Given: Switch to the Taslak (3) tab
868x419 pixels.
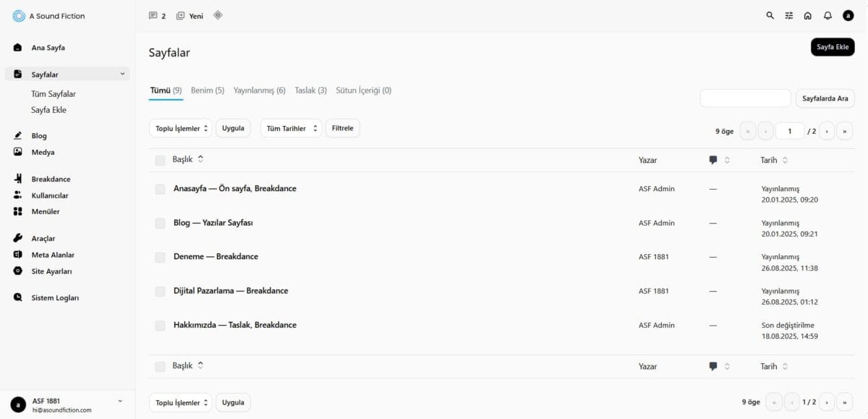Looking at the screenshot, I should (310, 90).
